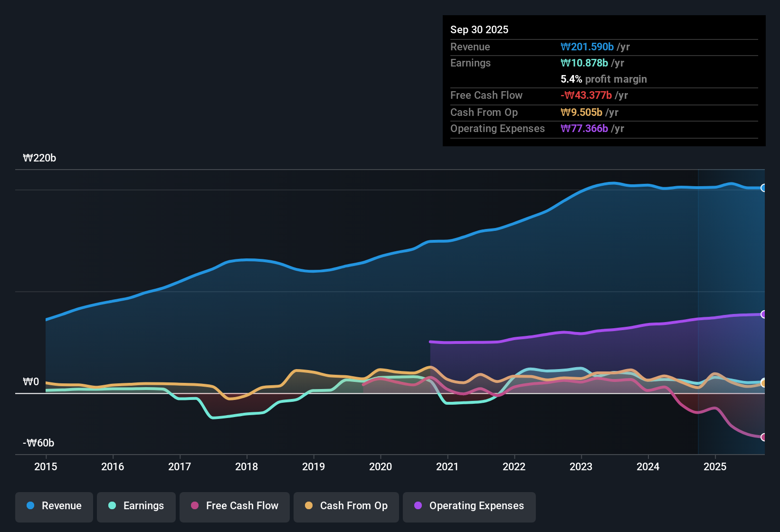Image resolution: width=780 pixels, height=532 pixels.
Task: Click the ₩201.590b Revenue value
Action: click(588, 47)
